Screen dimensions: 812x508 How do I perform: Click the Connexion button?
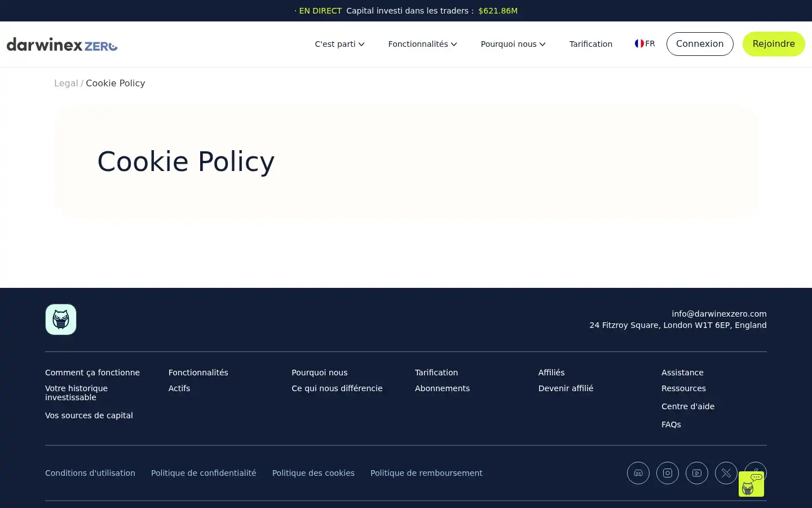(x=700, y=44)
